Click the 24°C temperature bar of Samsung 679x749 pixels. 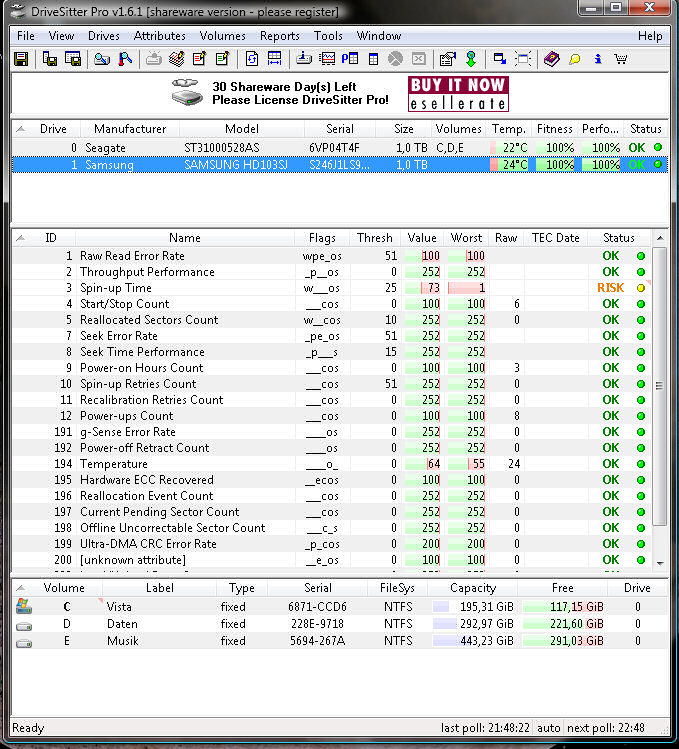(509, 165)
